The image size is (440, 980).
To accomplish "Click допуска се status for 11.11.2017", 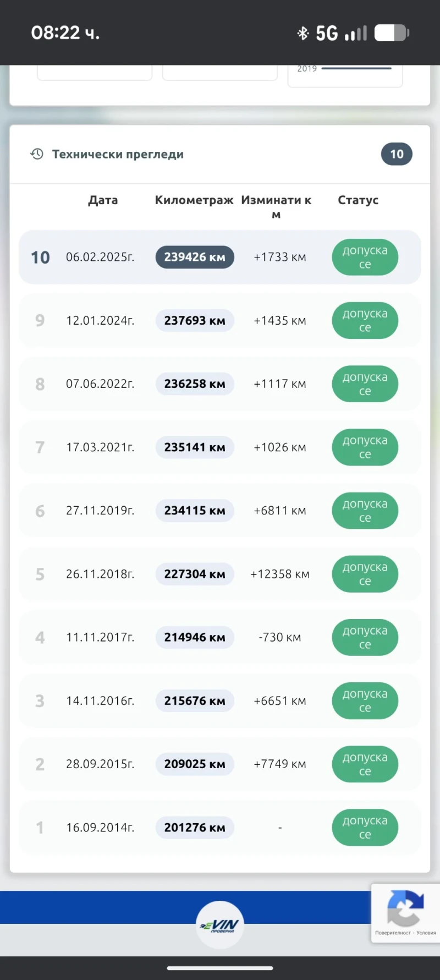I will coord(365,637).
